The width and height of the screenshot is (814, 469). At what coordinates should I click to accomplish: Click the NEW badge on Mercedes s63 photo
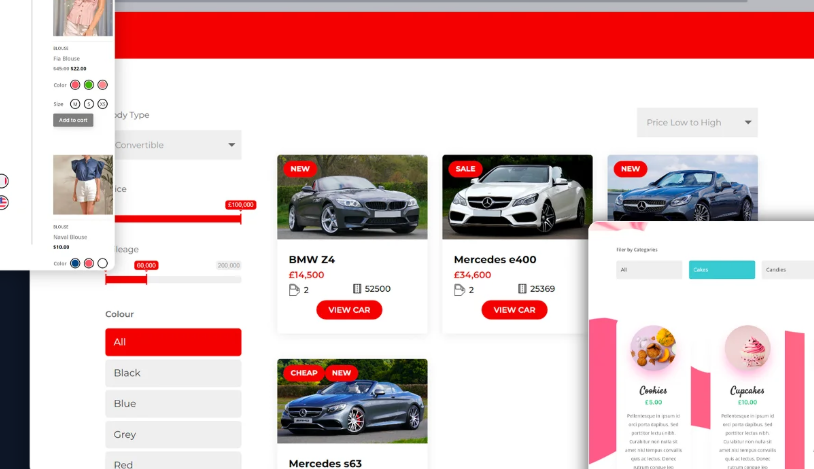341,373
